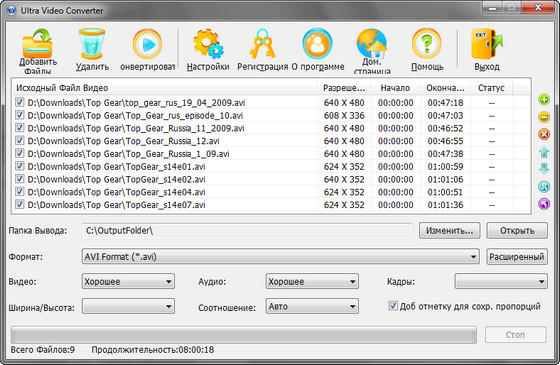Open the Помощь question mark icon
Image resolution: width=560 pixels, height=365 pixels.
coord(427,44)
